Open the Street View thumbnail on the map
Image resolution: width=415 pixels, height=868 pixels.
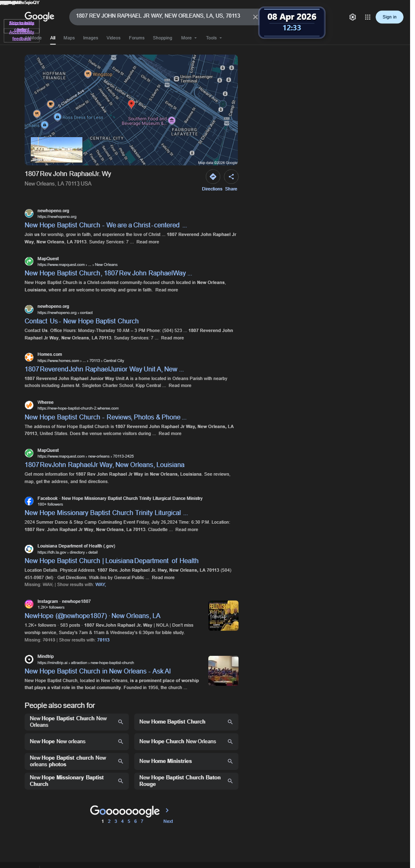pos(57,150)
